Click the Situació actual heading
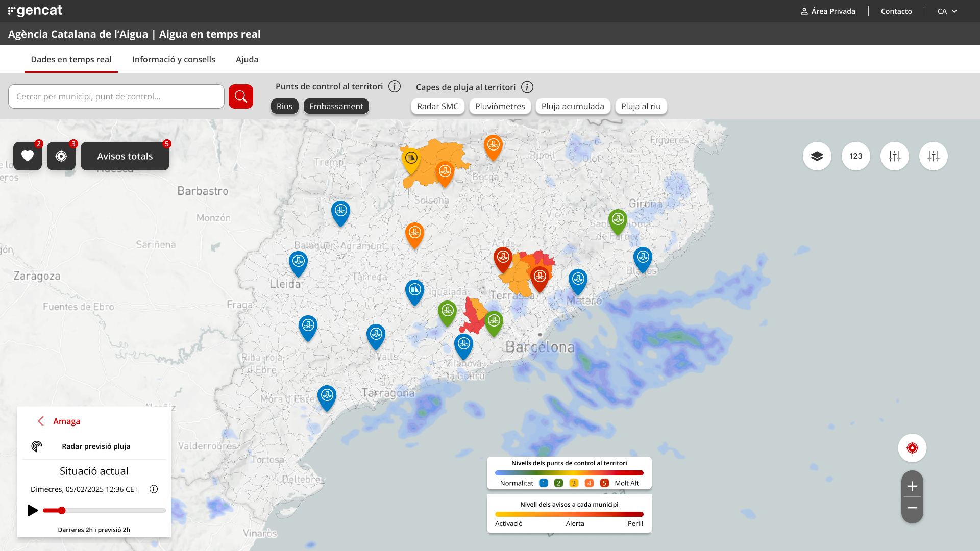Viewport: 980px width, 551px height. point(94,471)
